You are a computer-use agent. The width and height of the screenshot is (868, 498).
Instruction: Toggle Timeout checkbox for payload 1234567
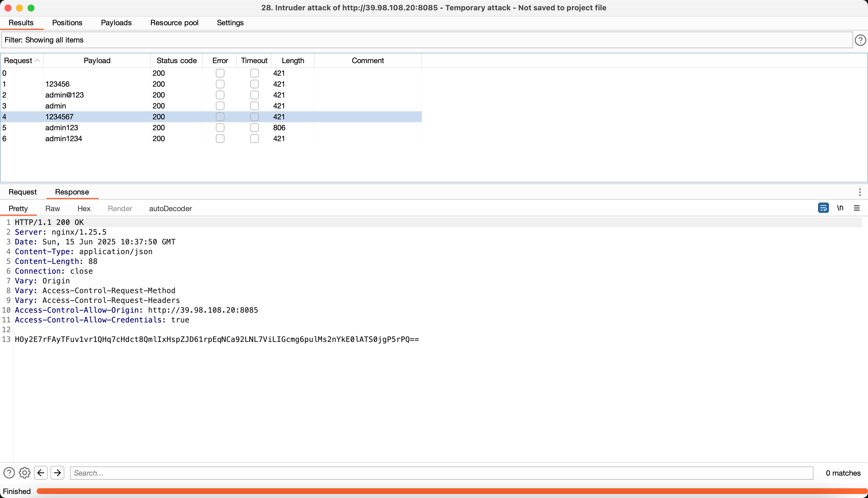254,117
